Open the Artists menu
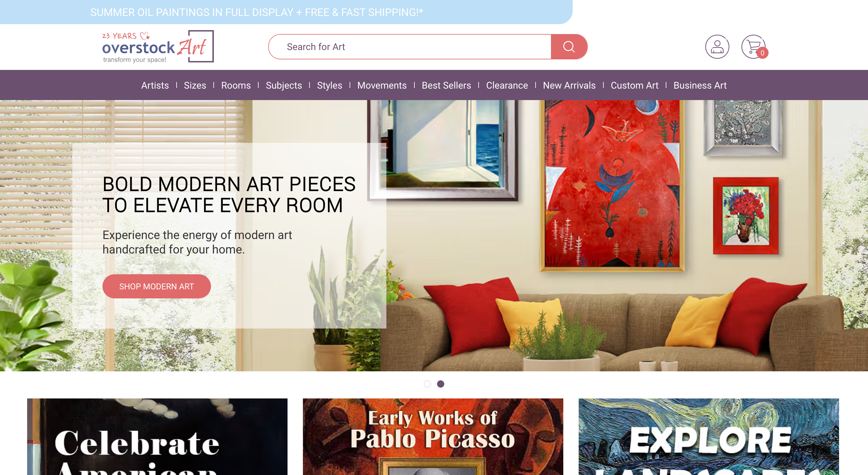Screen dimensions: 868x475 tap(155, 85)
